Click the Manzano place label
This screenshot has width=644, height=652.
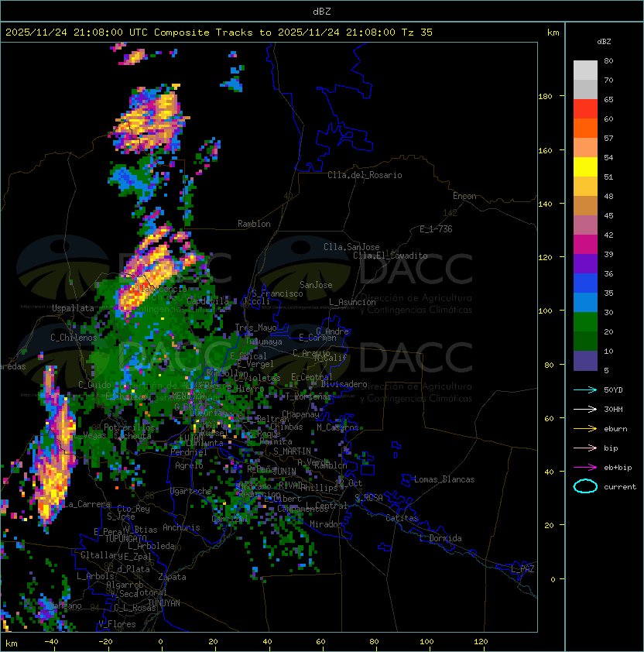click(x=65, y=606)
